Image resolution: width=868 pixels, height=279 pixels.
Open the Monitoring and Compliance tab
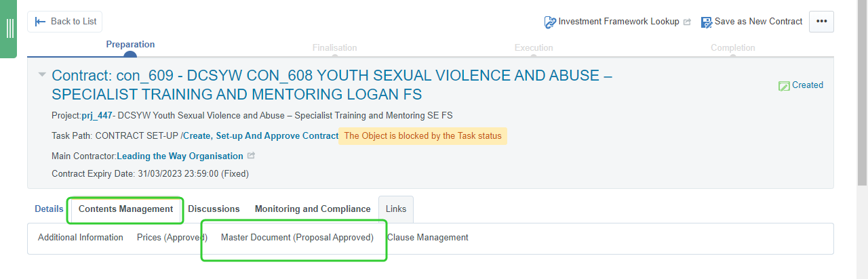click(x=313, y=209)
